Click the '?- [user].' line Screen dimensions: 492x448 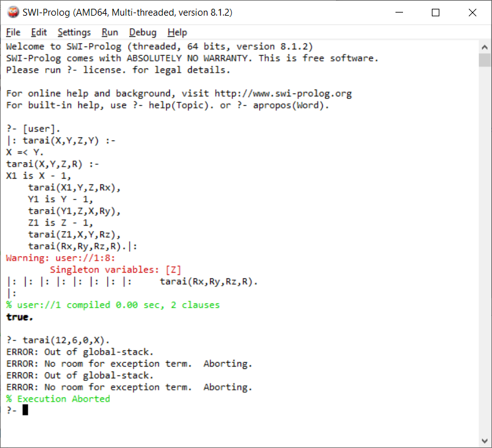point(33,128)
